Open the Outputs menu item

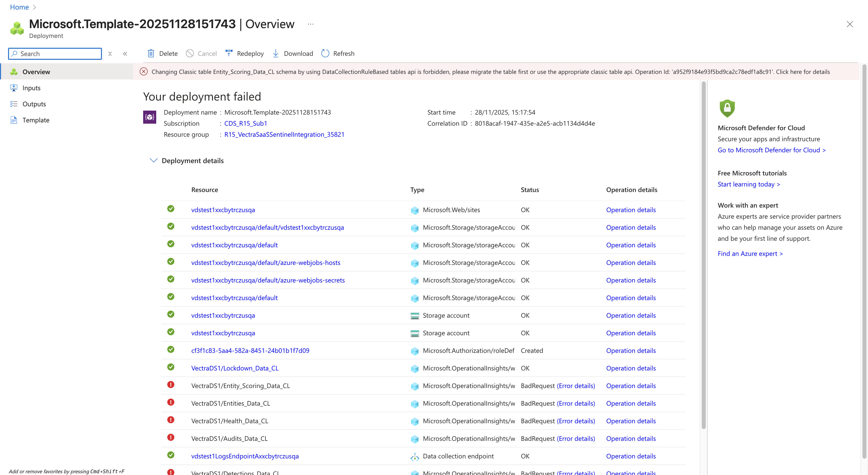point(34,104)
